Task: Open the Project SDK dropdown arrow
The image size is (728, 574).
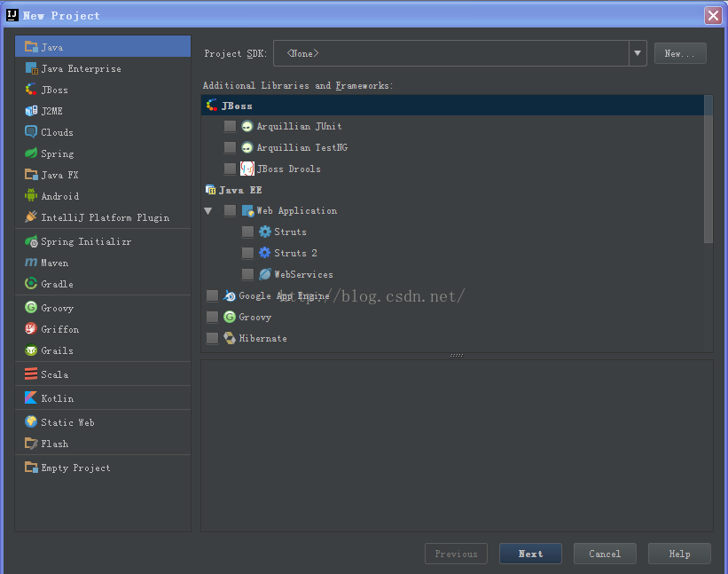Action: [x=638, y=53]
